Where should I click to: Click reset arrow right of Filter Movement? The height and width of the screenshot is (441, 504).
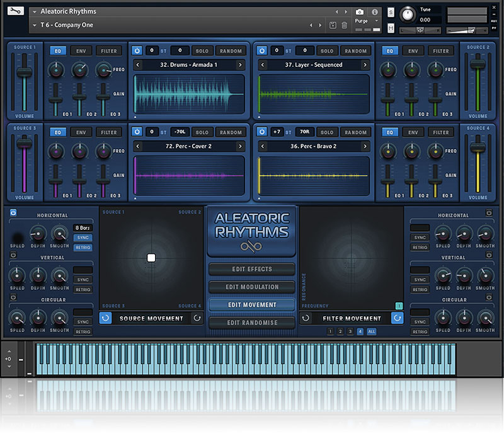pos(396,318)
